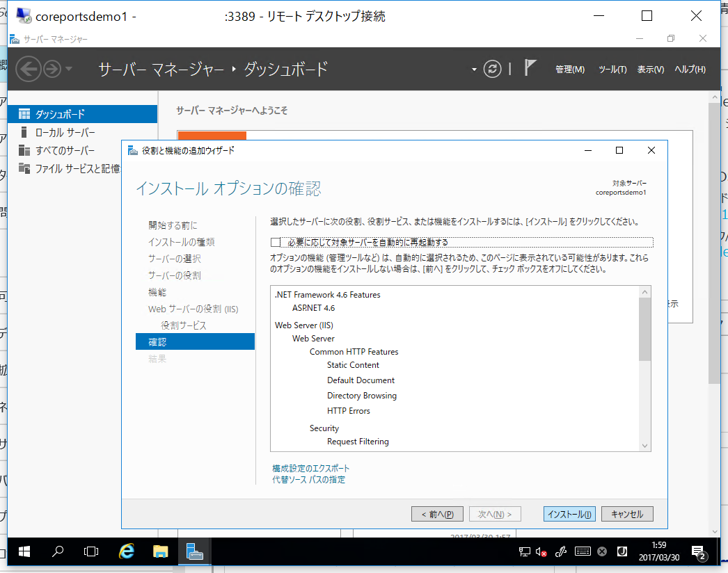The height and width of the screenshot is (573, 728).
Task: Click the network icon in system tray
Action: (524, 551)
